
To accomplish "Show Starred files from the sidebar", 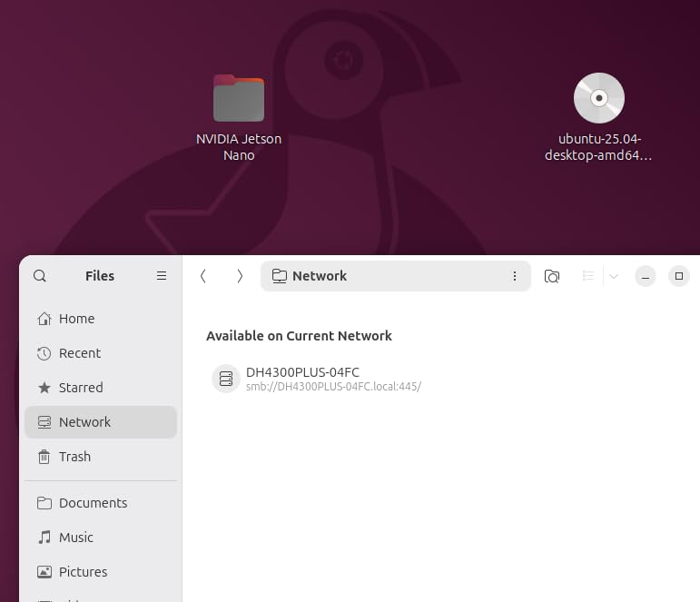I will coord(80,388).
